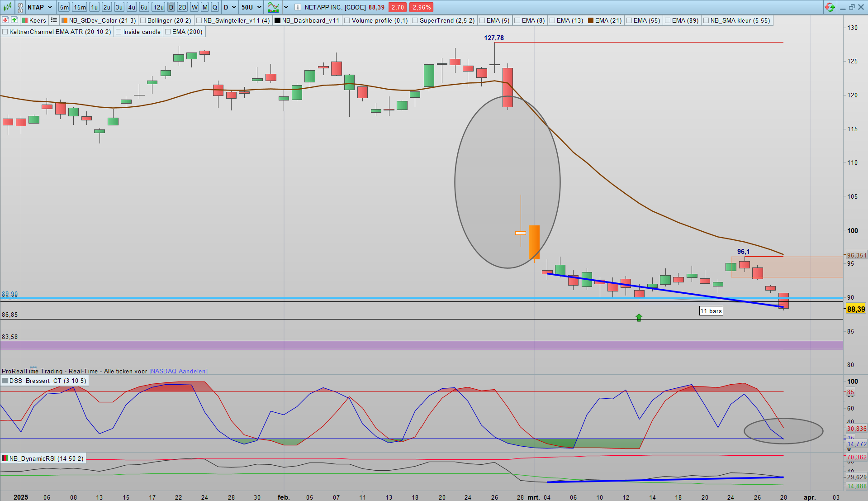Click the 11 bars label box
This screenshot has width=868, height=501.
(x=711, y=311)
